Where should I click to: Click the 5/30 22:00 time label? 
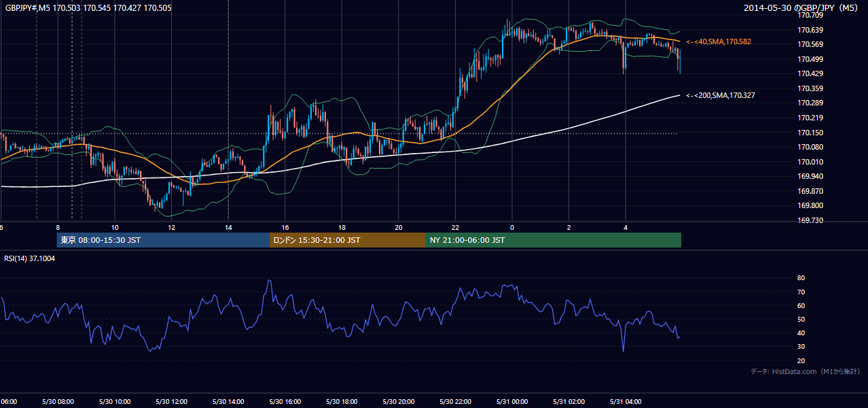455,402
